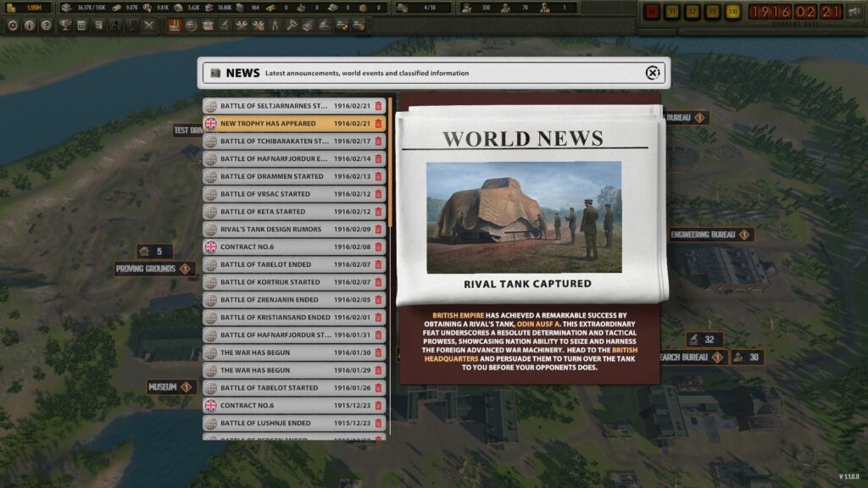The width and height of the screenshot is (868, 488).
Task: Open the world globe icon in toolbar
Action: click(x=190, y=25)
